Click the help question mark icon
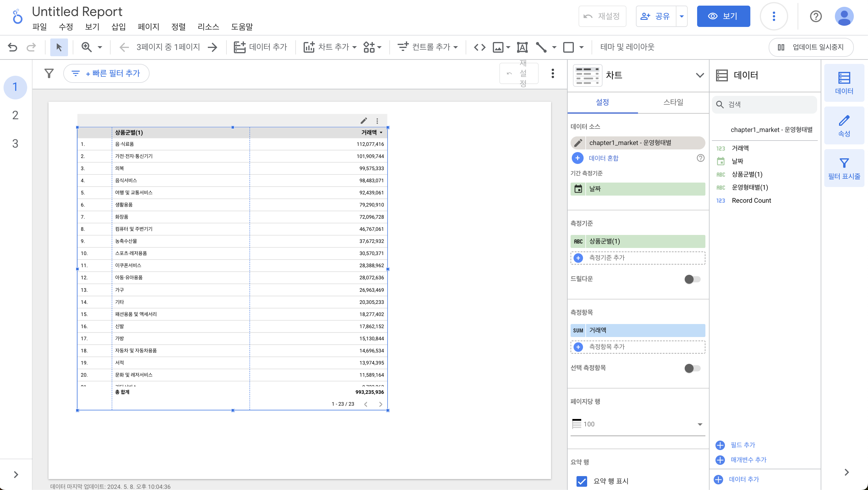The image size is (868, 490). point(815,16)
